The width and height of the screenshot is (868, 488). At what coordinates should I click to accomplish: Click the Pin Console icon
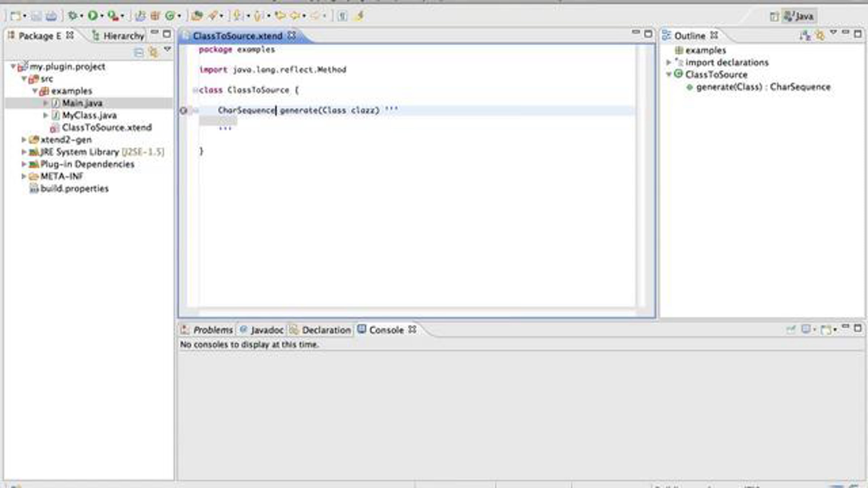[x=791, y=329]
